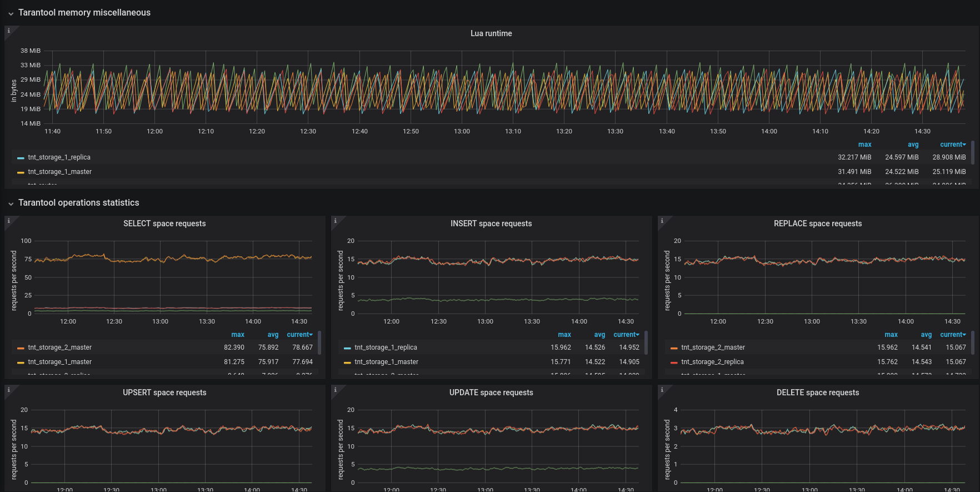Change color swatch of SELECT tnt_storage_1_master

tap(21, 362)
